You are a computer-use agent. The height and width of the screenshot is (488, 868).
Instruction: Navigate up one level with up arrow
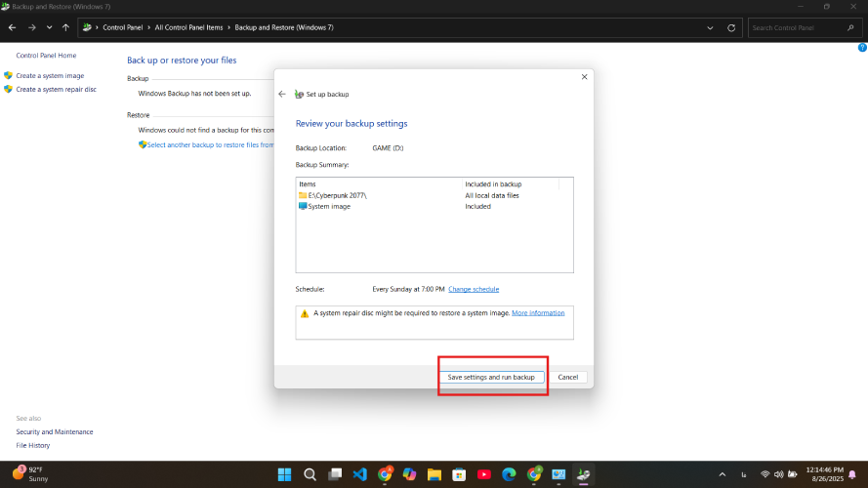click(x=65, y=27)
